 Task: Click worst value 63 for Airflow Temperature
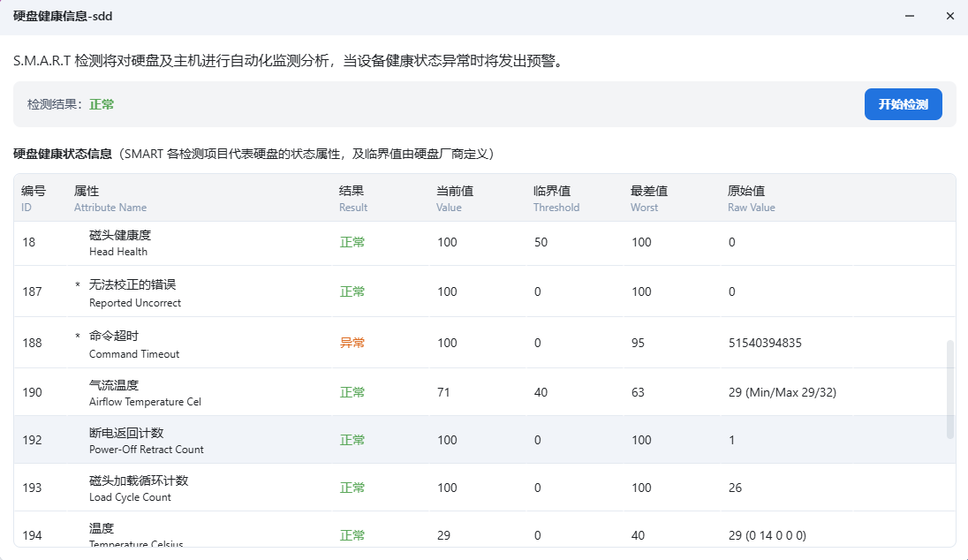[x=638, y=392]
